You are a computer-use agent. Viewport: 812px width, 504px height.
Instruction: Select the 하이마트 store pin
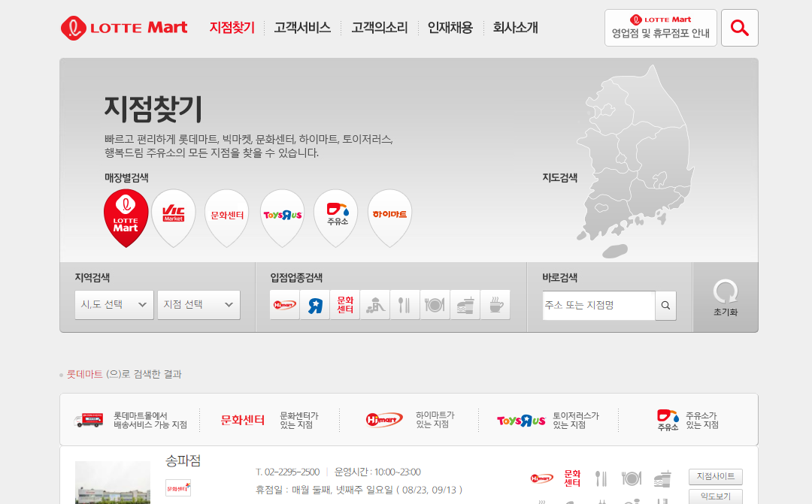[x=389, y=218]
